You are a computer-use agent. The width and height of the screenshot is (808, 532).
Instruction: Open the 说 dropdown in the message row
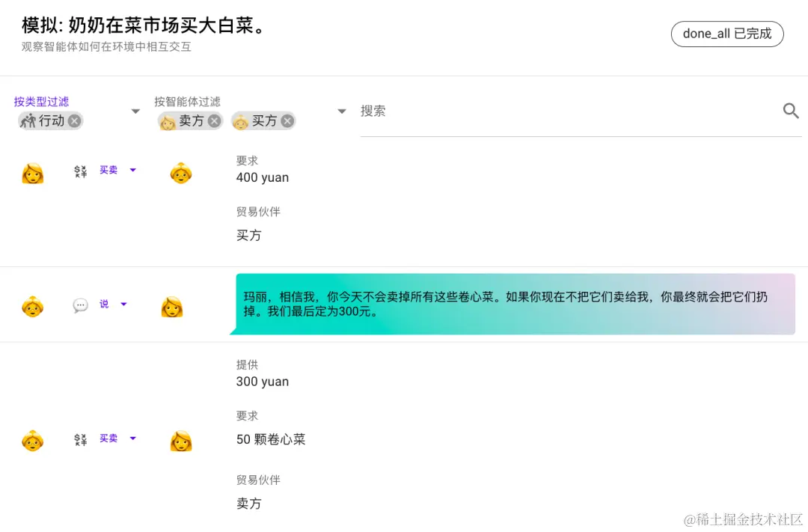123,305
